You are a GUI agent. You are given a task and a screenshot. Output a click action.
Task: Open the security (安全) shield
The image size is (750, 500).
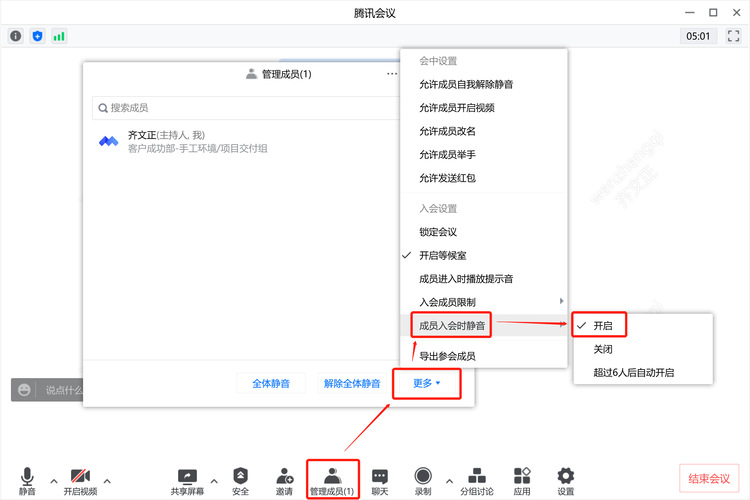click(x=240, y=481)
